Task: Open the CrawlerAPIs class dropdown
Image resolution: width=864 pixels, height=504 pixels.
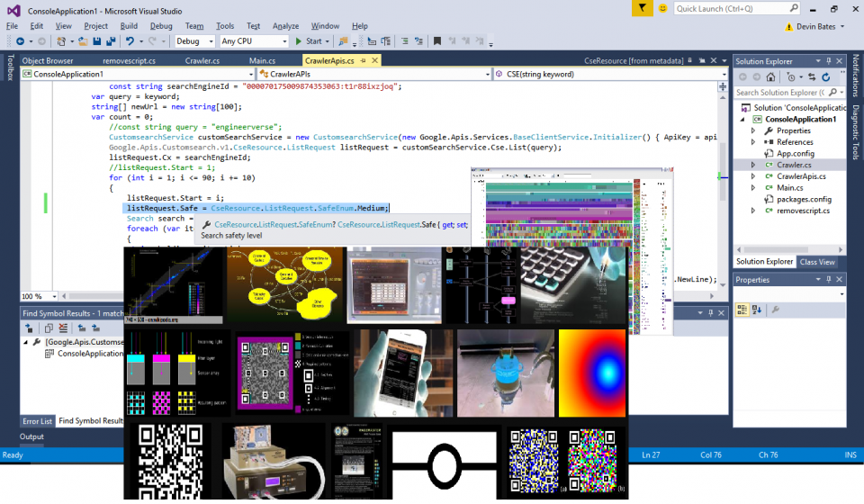Action: pyautogui.click(x=374, y=75)
